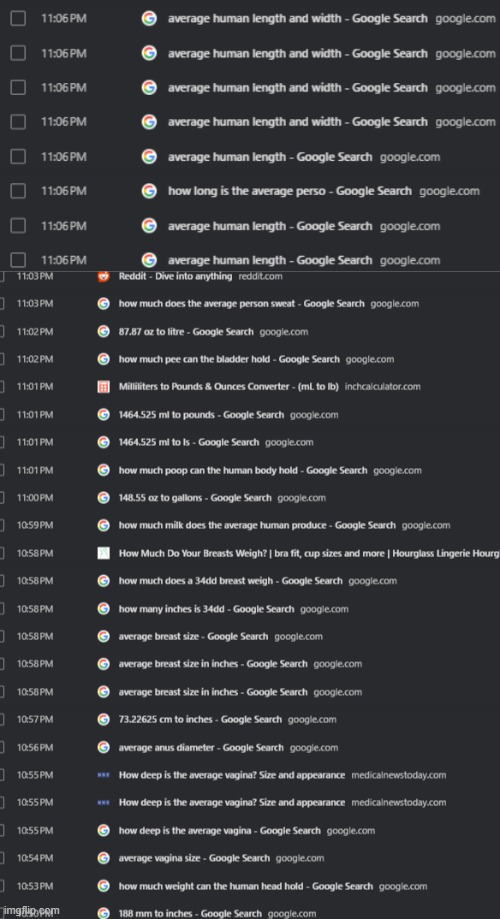Click Google icon beside 'how long is the average perso'
Viewport: 500px width, 919px height.
tap(149, 191)
